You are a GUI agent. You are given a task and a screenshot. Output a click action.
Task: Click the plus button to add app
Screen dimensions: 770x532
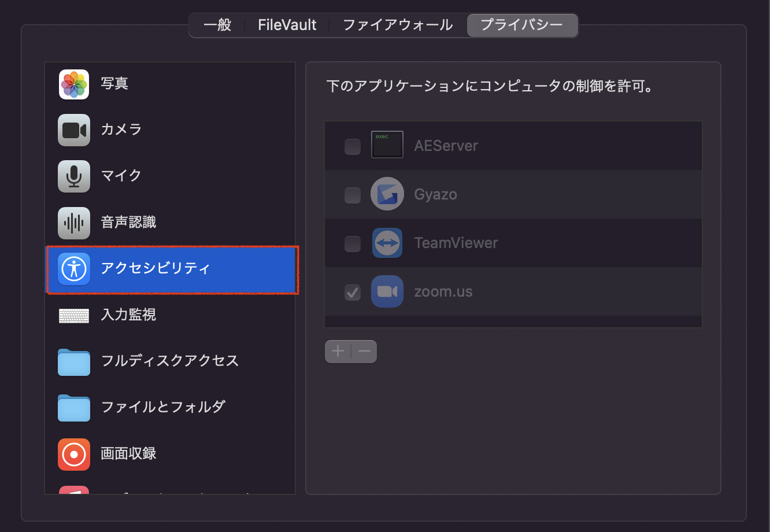coord(338,352)
